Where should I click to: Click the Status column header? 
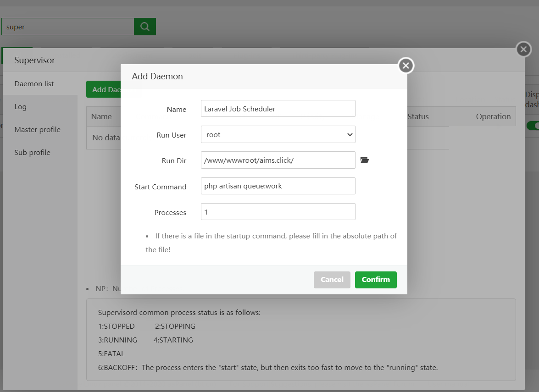(418, 116)
